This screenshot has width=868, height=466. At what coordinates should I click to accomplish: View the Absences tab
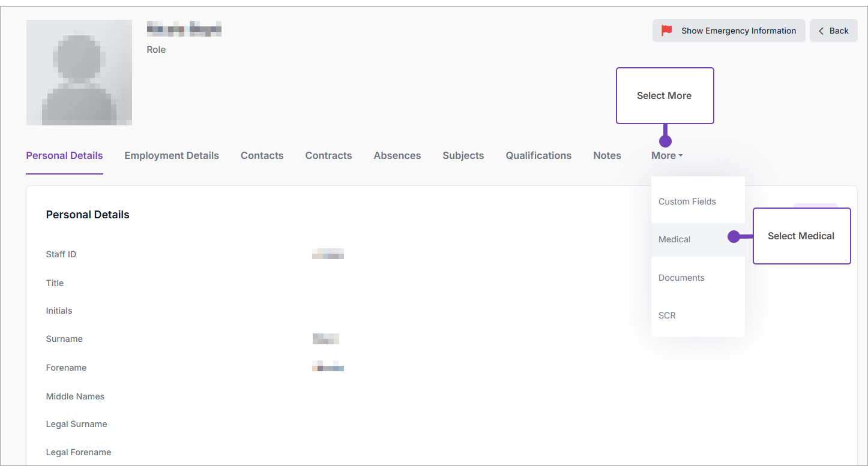[x=397, y=155]
